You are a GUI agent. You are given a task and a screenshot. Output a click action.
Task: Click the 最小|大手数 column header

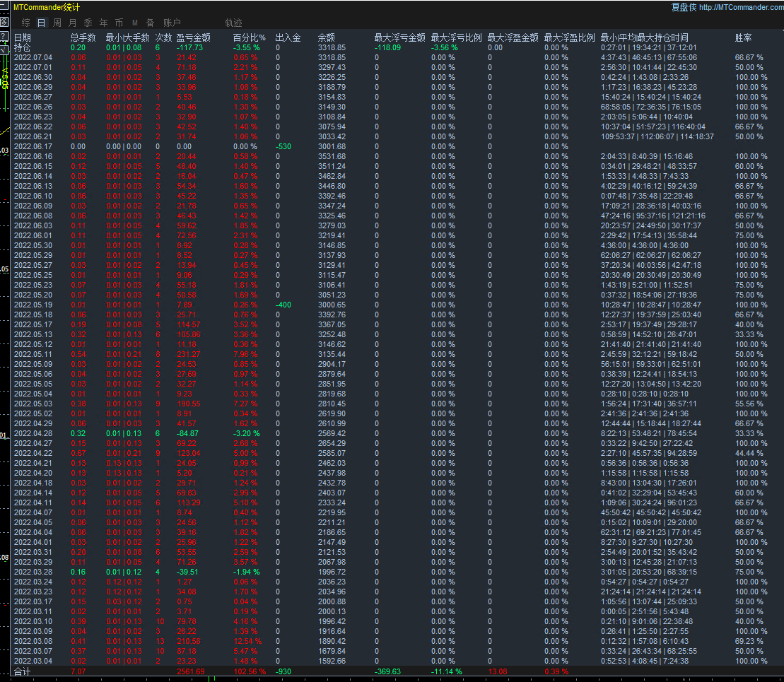(127, 37)
